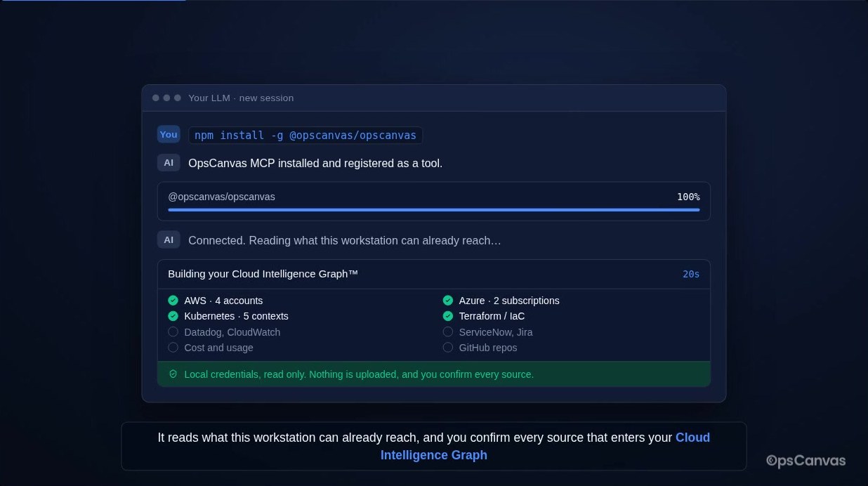
Task: Click the @opscanvas/opscanvas package name label
Action: click(x=221, y=197)
